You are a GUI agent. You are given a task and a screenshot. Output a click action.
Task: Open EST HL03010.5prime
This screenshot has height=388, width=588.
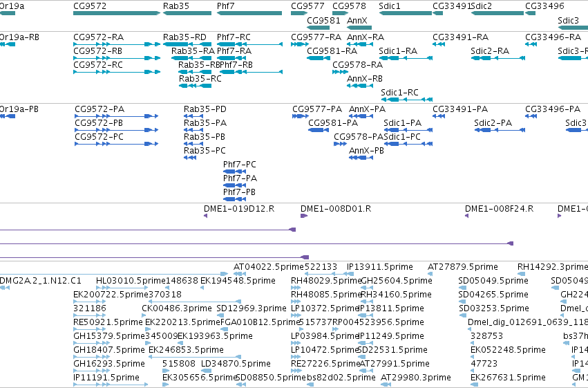[131, 281]
